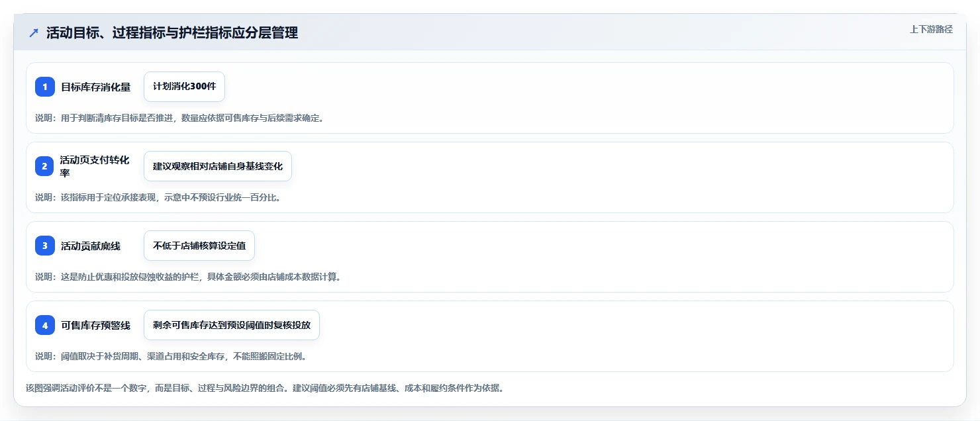Click the 上下游路径 label
The width and height of the screenshot is (980, 421).
(931, 29)
